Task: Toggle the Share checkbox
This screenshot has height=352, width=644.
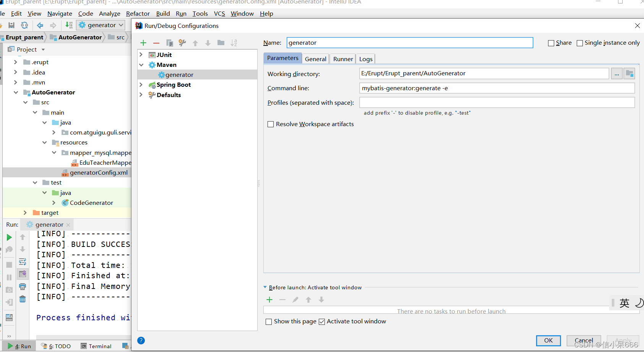Action: 551,43
